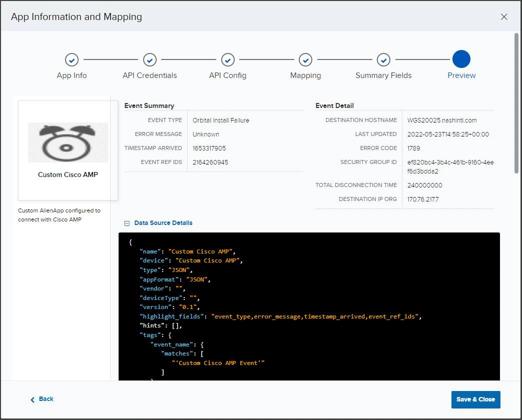This screenshot has height=420, width=522.
Task: Click inside the JSON data source code block
Action: pos(309,306)
